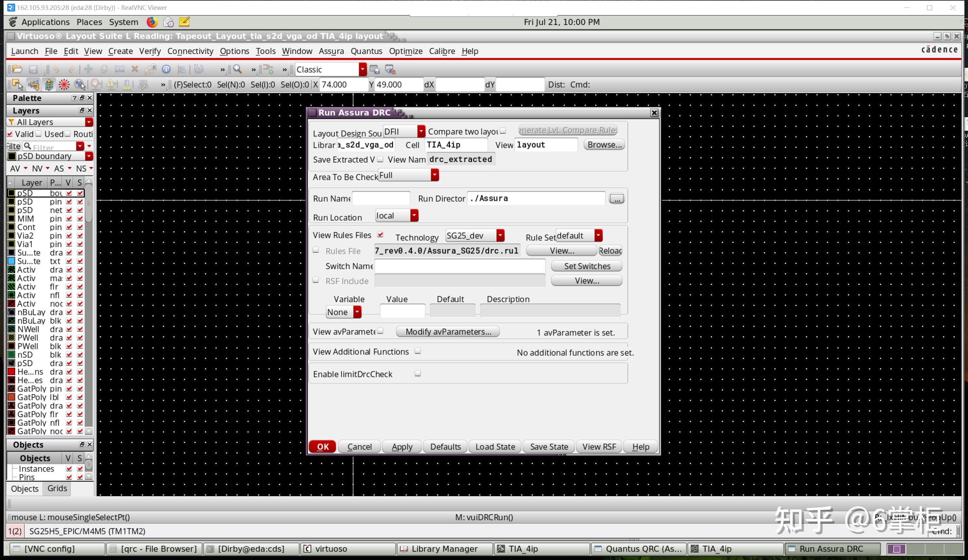Click the save workspace icon next to Classic
968x560 pixels.
point(374,69)
